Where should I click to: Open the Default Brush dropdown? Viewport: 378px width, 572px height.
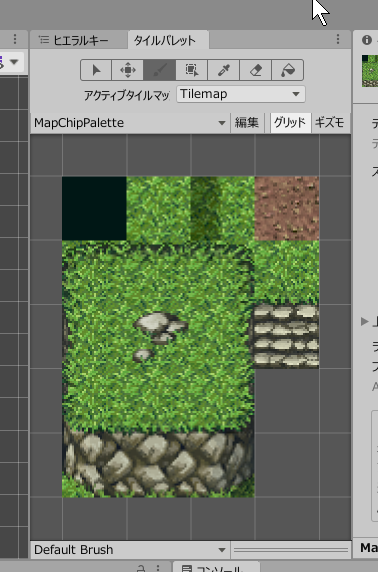point(130,549)
